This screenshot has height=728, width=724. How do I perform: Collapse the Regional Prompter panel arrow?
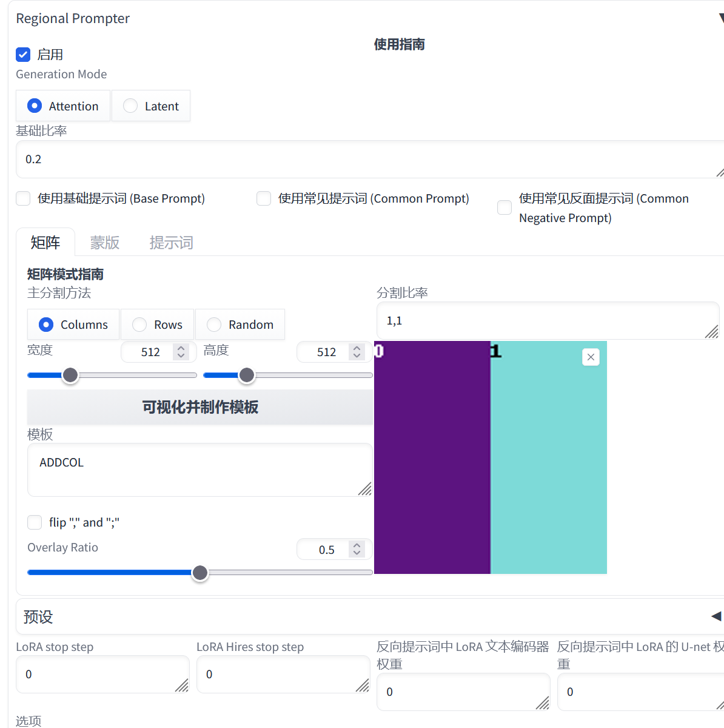click(720, 19)
